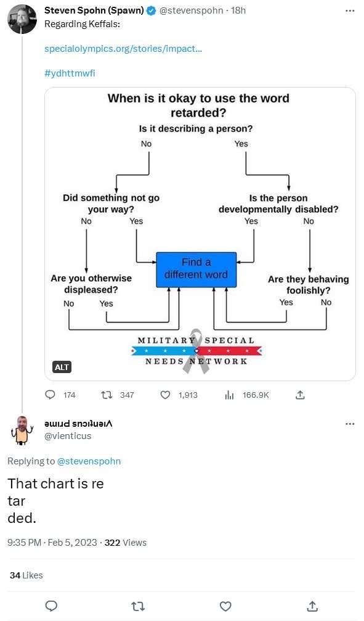
Task: Open reply icon on Steven Spohn's tweet
Action: click(x=51, y=395)
